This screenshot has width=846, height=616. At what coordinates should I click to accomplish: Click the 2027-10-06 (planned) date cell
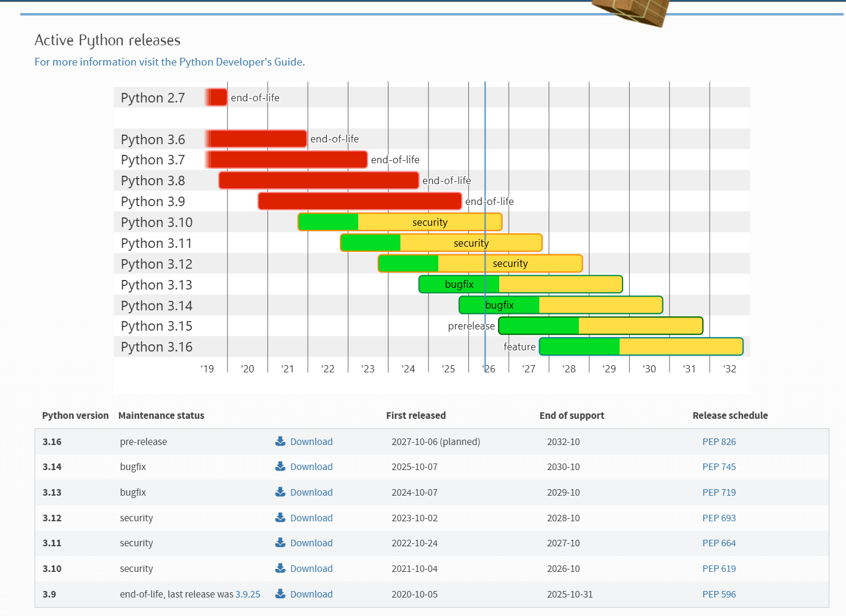[x=436, y=441]
